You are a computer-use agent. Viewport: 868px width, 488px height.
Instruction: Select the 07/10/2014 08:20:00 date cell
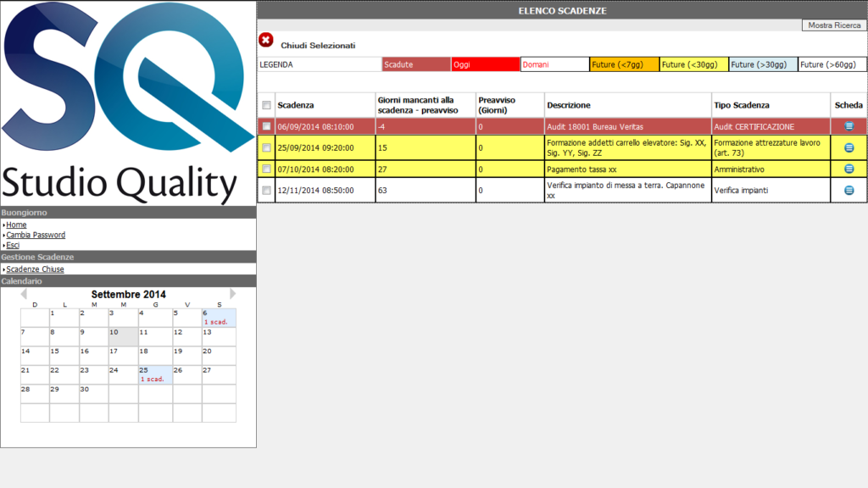click(325, 169)
